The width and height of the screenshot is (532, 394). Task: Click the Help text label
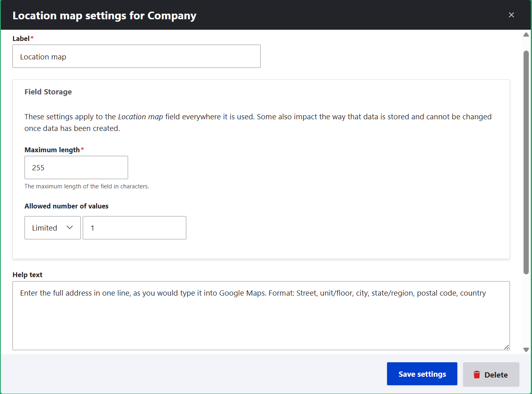[27, 275]
